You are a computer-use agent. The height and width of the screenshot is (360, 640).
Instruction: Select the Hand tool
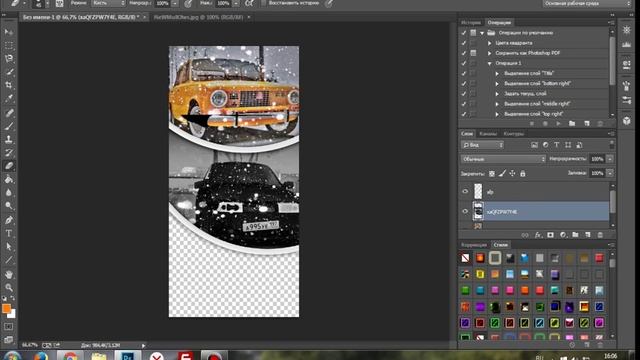[9, 275]
